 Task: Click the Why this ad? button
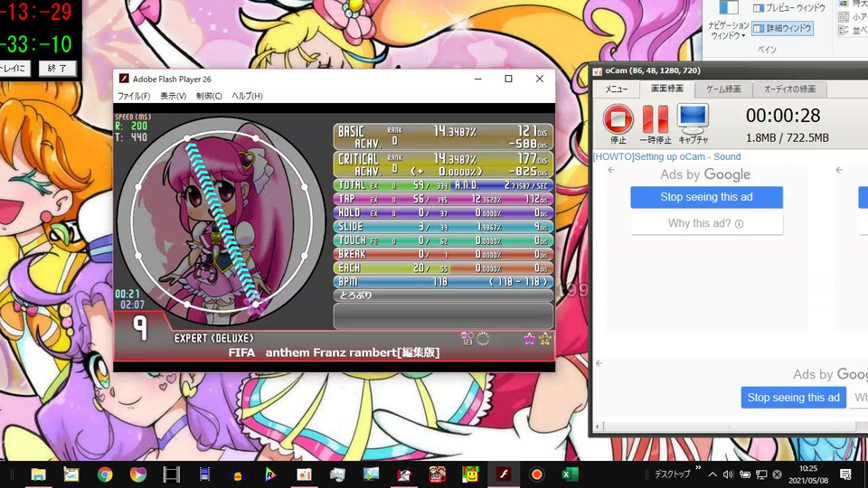[x=706, y=223]
